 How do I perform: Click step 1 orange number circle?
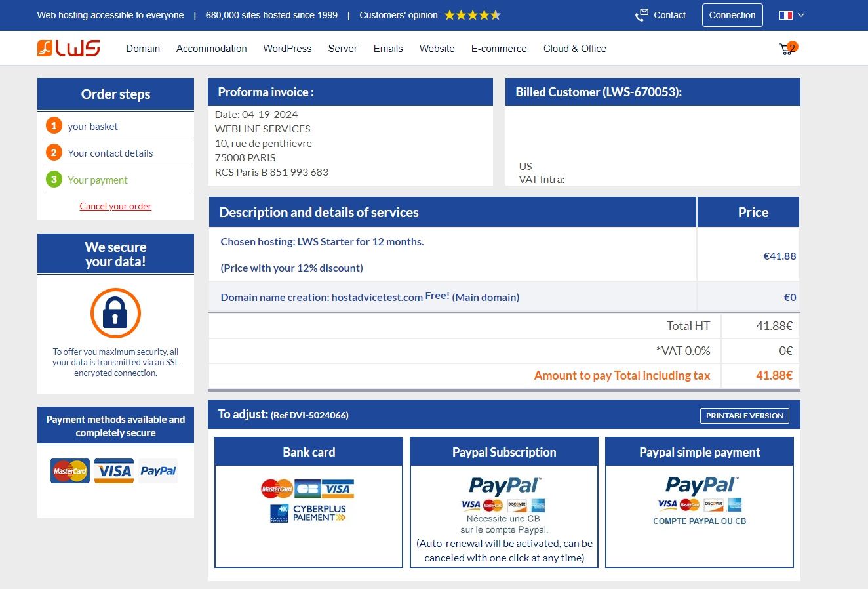(x=54, y=125)
